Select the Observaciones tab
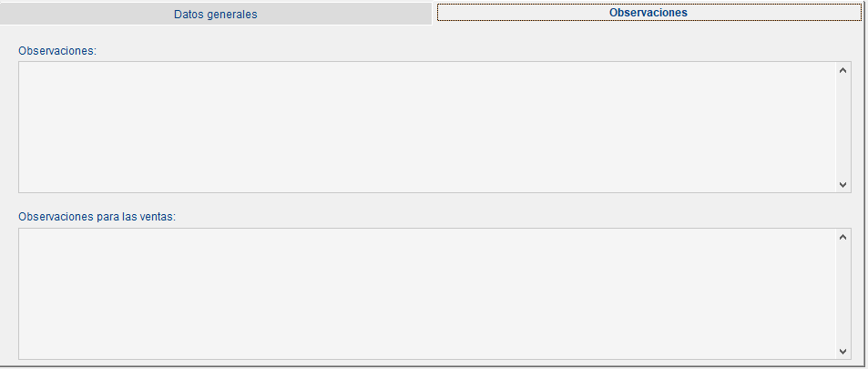Screen dimensions: 868x369 [648, 13]
